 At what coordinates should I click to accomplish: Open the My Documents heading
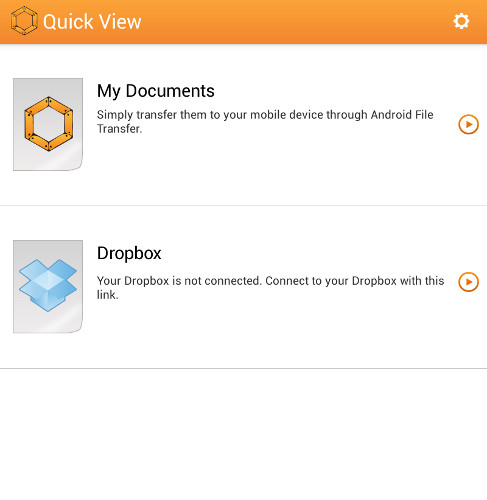156,91
